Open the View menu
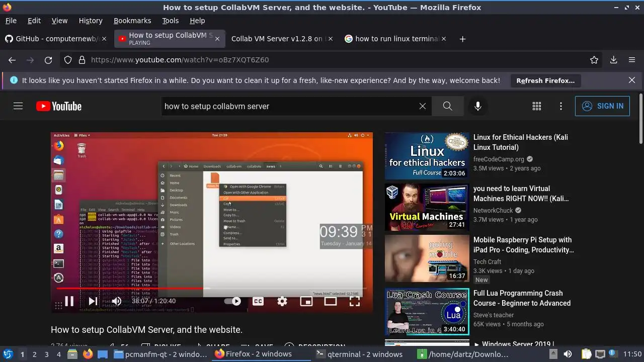The image size is (644, 362). [59, 21]
